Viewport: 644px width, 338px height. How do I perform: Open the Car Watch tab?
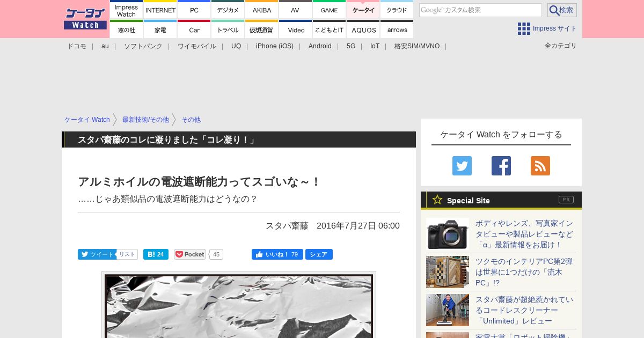click(x=194, y=29)
